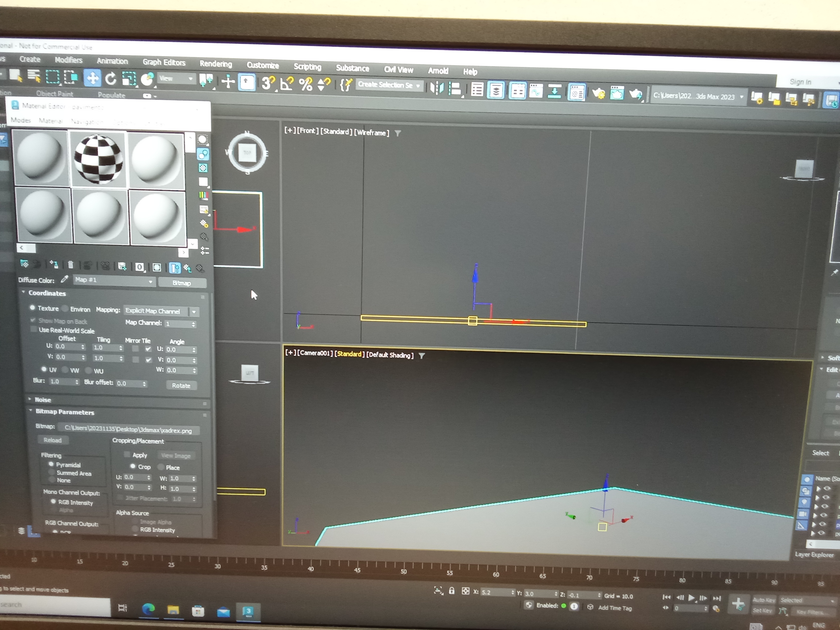
Task: Click Assign Material to Selection icon
Action: coord(54,264)
